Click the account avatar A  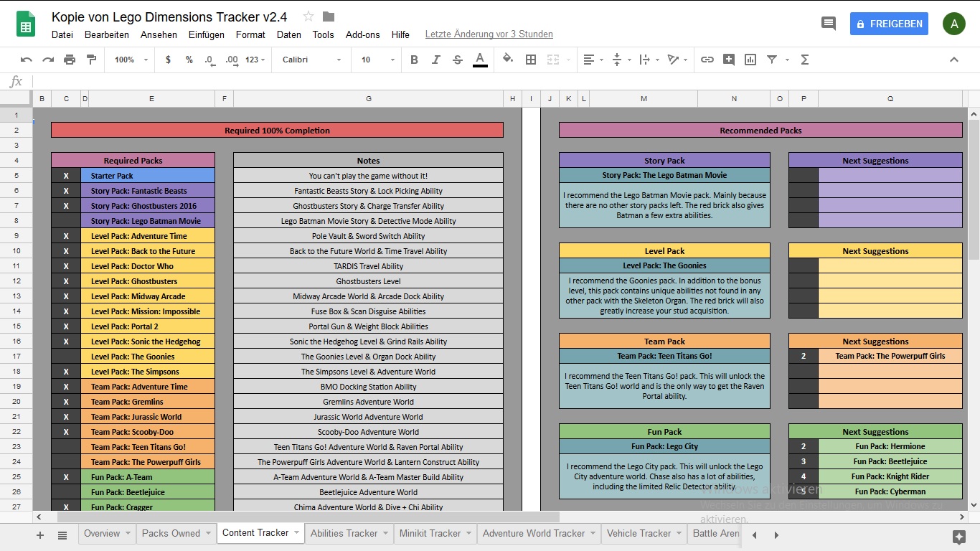953,24
